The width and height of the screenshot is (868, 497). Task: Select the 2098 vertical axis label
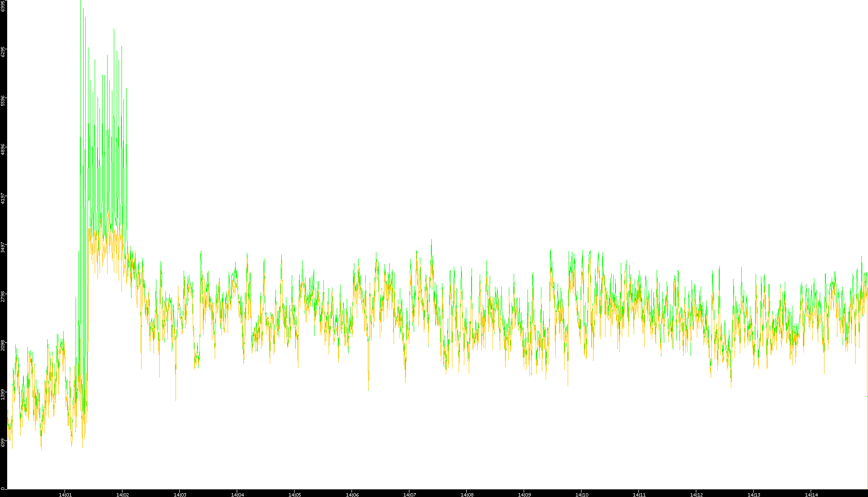3,345
